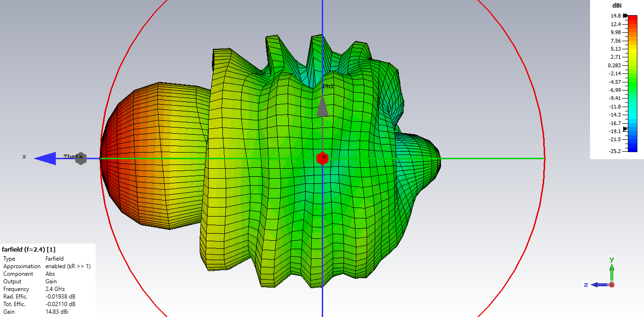Click the Rad. Effic. value in info panel

(x=60, y=297)
